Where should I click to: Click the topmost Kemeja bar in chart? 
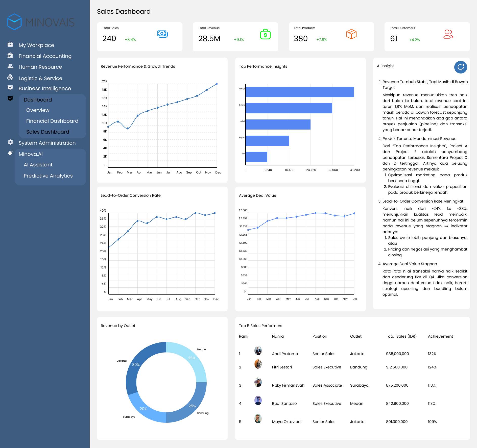coord(299,92)
